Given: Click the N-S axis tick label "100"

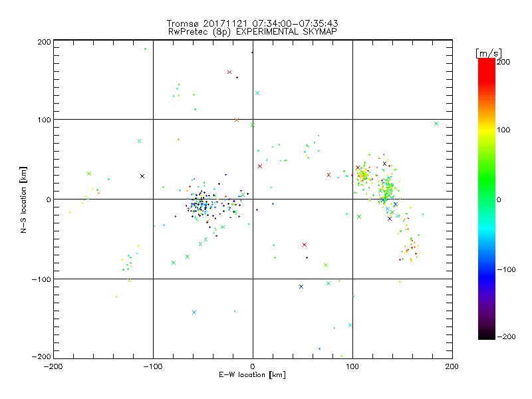Looking at the screenshot, I should (x=44, y=120).
